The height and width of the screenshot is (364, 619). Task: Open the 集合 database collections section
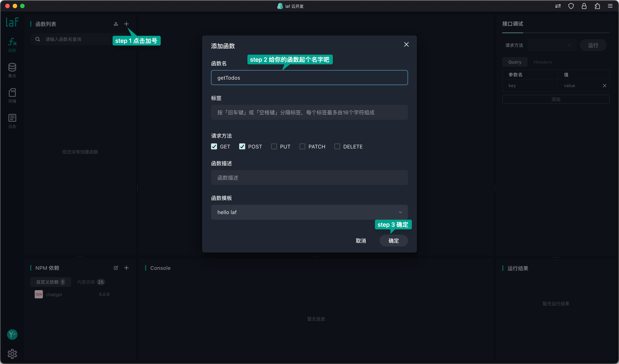tap(12, 70)
